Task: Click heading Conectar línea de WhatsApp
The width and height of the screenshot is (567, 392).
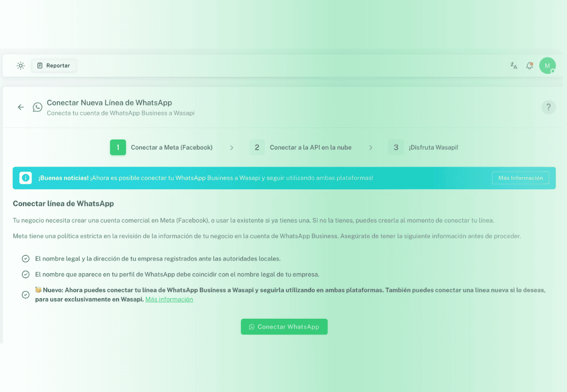Action: [x=63, y=204]
